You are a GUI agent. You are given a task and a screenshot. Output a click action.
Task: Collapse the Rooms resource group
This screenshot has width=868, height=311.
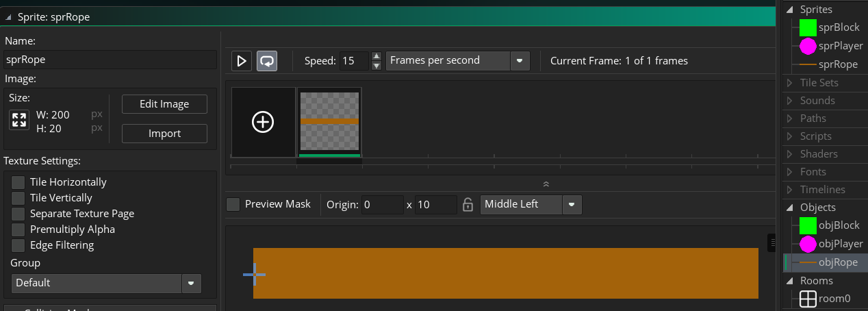click(789, 281)
